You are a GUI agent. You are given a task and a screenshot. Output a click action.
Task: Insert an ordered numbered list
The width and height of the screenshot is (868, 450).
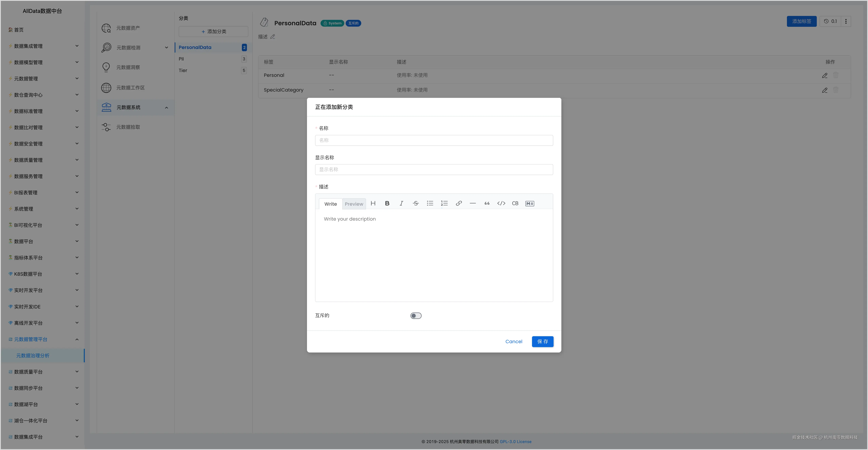444,203
